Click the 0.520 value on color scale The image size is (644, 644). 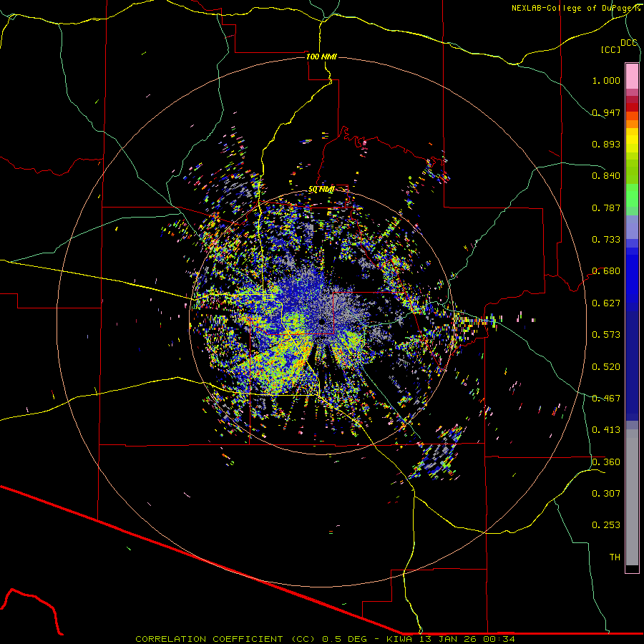[606, 367]
